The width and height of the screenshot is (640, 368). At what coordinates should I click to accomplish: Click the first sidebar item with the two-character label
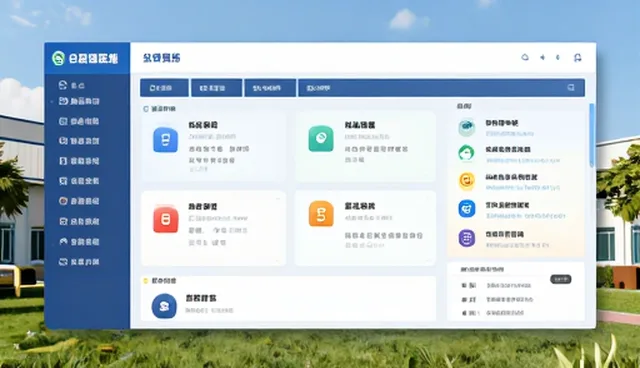72,85
